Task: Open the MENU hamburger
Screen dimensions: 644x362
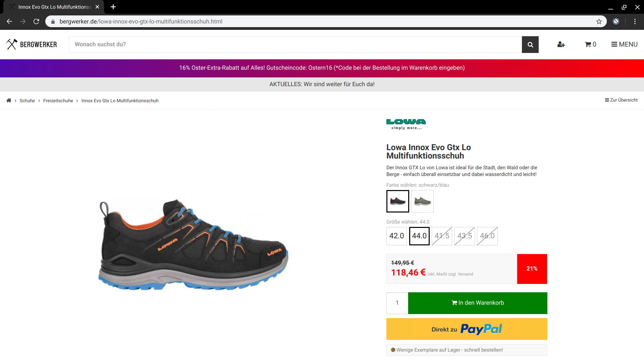Action: pyautogui.click(x=624, y=44)
